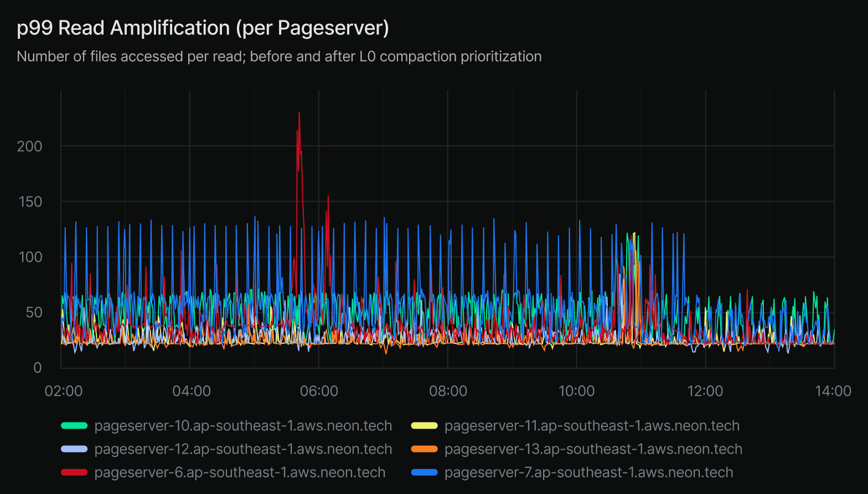
Task: Click the blue pageserver-7 legend swatch
Action: pyautogui.click(x=425, y=472)
